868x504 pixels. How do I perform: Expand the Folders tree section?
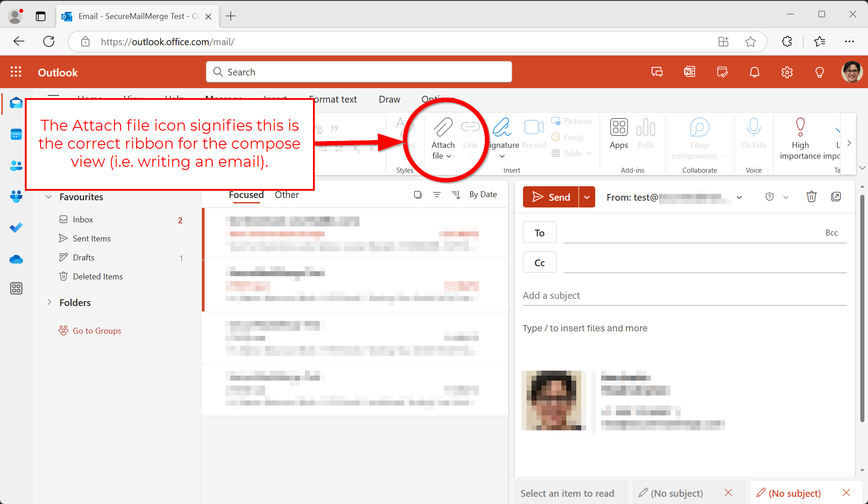[49, 302]
